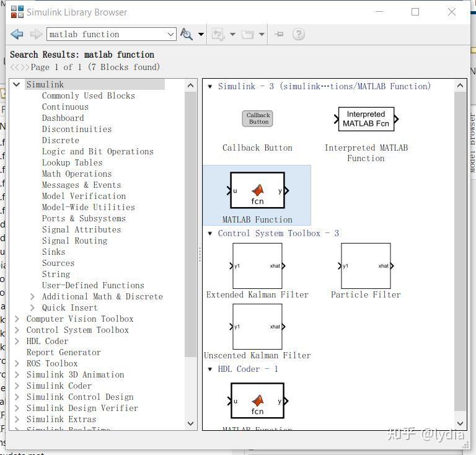Select Logic and Bit Operations library
This screenshot has height=455, width=476.
(98, 151)
